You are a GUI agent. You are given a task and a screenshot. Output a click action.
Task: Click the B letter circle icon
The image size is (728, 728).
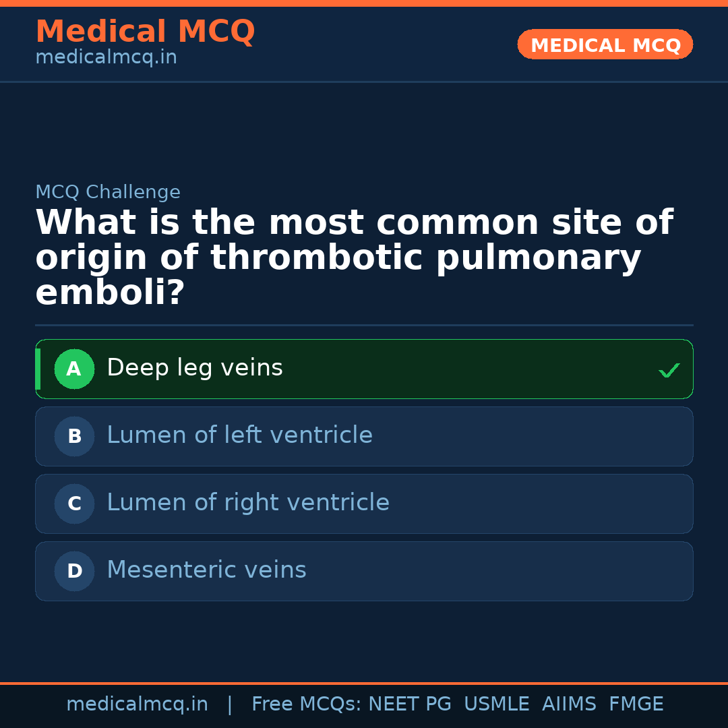click(x=74, y=436)
